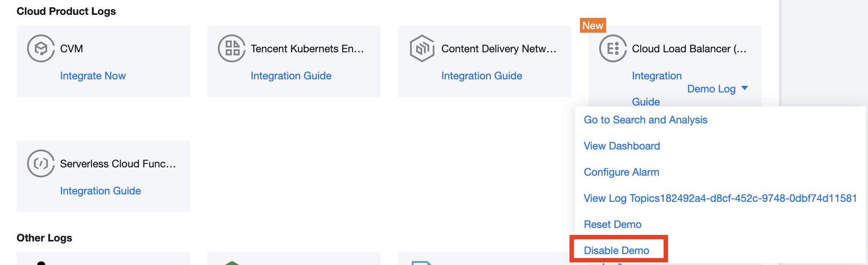Click Integrate Now under CVM
This screenshot has width=868, height=265.
93,76
